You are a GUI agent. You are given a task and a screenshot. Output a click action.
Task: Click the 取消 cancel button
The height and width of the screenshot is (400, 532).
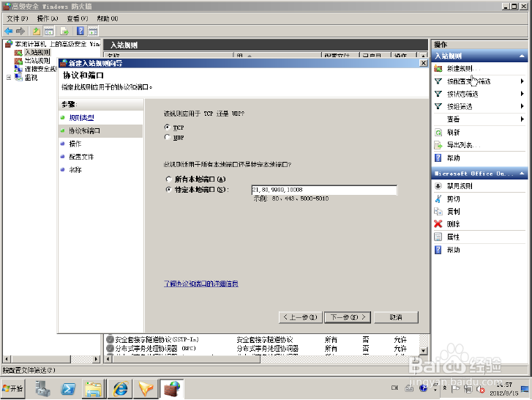[396, 317]
